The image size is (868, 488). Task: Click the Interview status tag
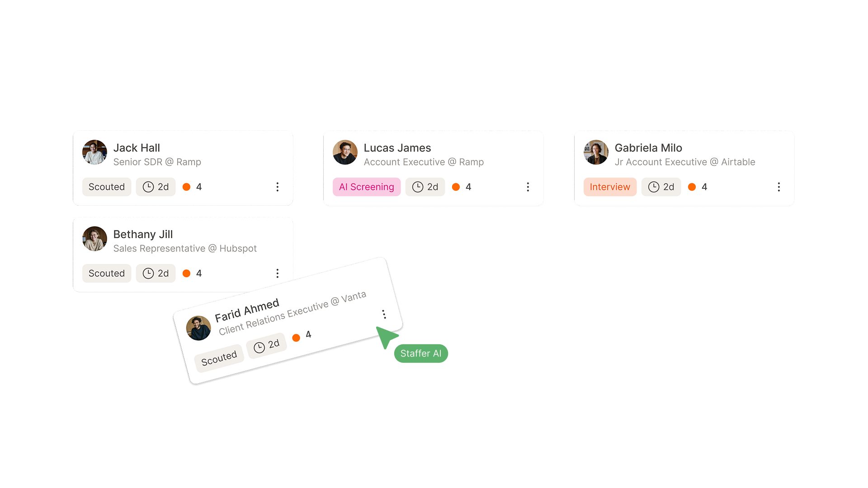click(610, 187)
